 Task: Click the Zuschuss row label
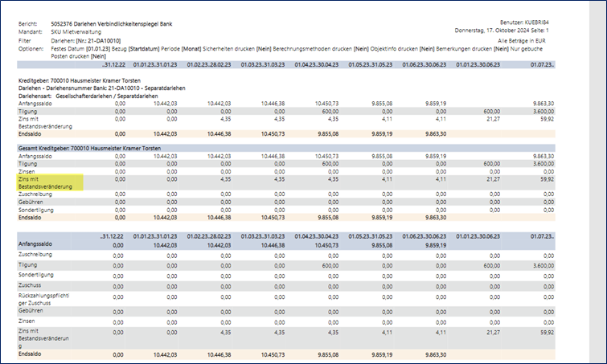(31, 284)
